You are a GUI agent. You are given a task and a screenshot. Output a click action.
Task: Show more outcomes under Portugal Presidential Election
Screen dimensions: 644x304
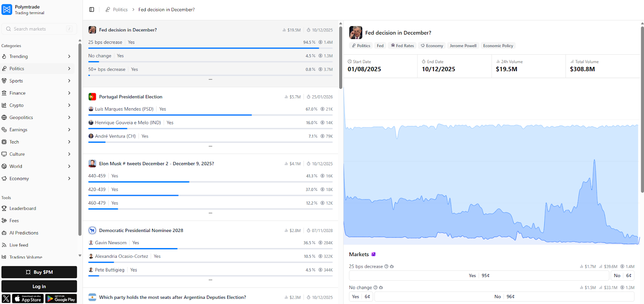(x=210, y=146)
